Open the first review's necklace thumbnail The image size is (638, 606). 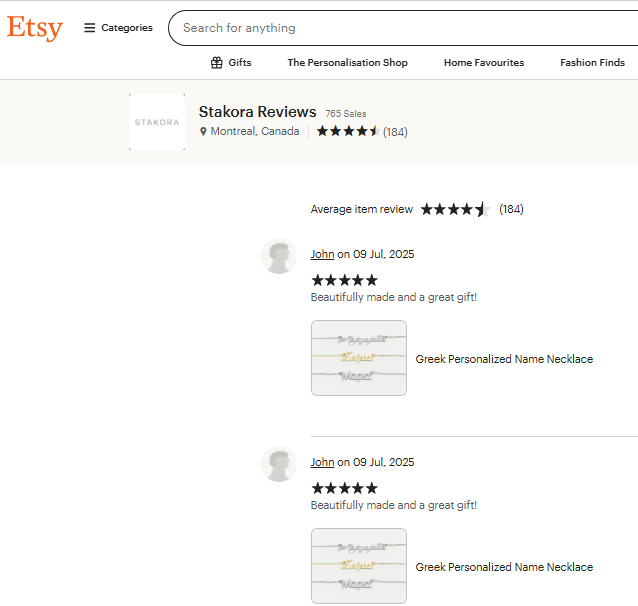(359, 358)
